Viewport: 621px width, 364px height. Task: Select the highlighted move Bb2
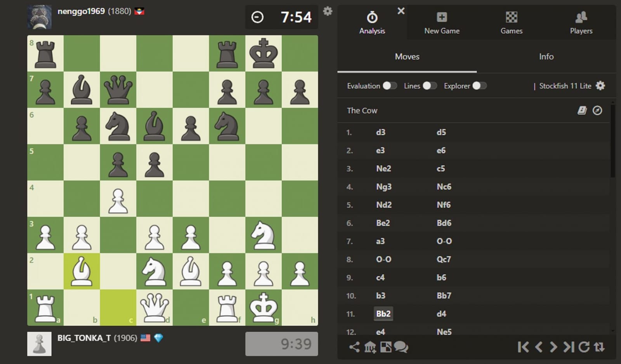click(383, 314)
